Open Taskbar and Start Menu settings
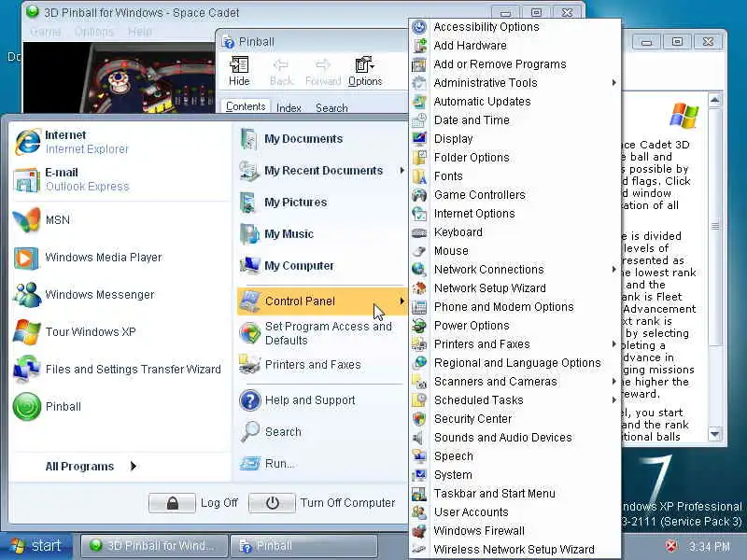The height and width of the screenshot is (560, 747). 515,494
